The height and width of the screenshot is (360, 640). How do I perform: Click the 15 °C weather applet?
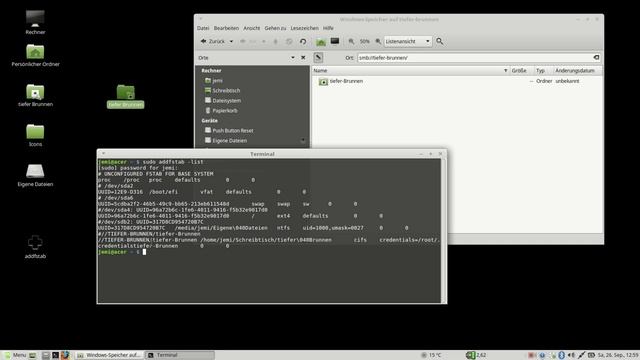[431, 355]
